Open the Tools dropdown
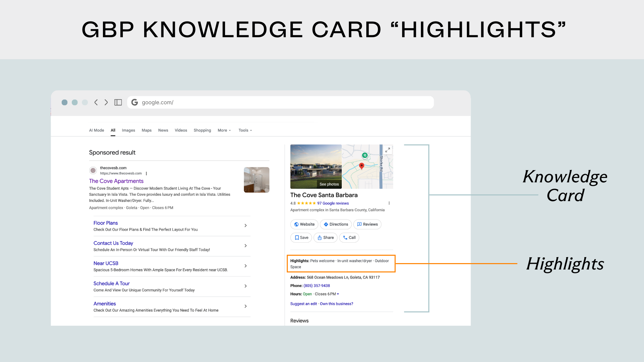 pyautogui.click(x=245, y=130)
